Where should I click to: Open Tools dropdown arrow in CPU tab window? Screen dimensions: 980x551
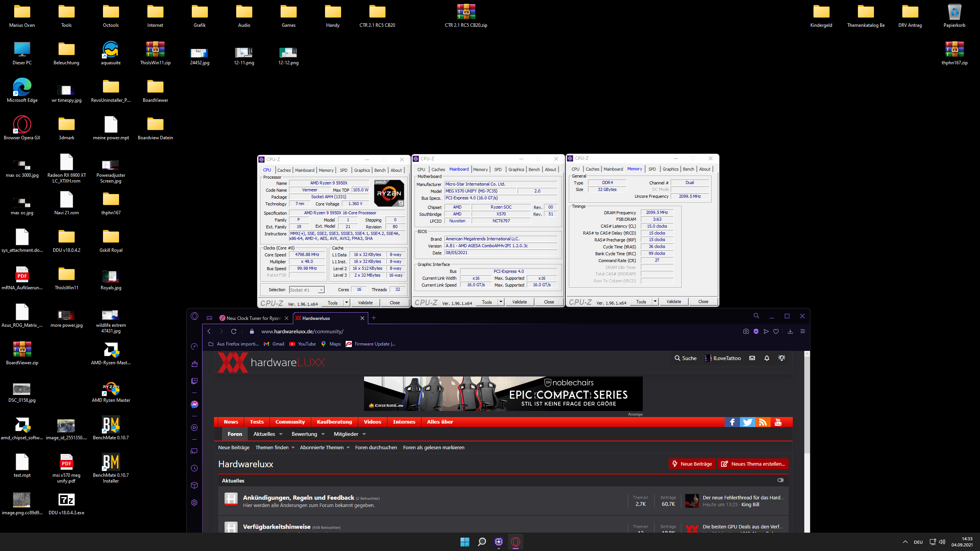347,303
